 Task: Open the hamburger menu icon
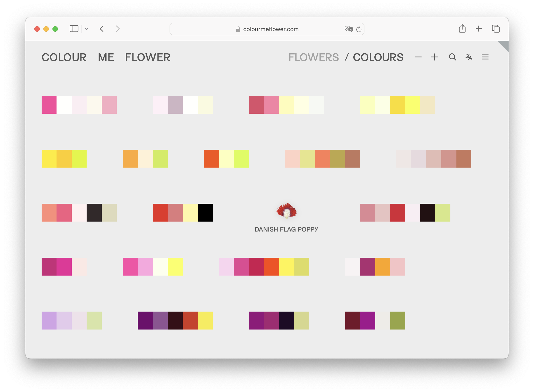[x=485, y=57]
